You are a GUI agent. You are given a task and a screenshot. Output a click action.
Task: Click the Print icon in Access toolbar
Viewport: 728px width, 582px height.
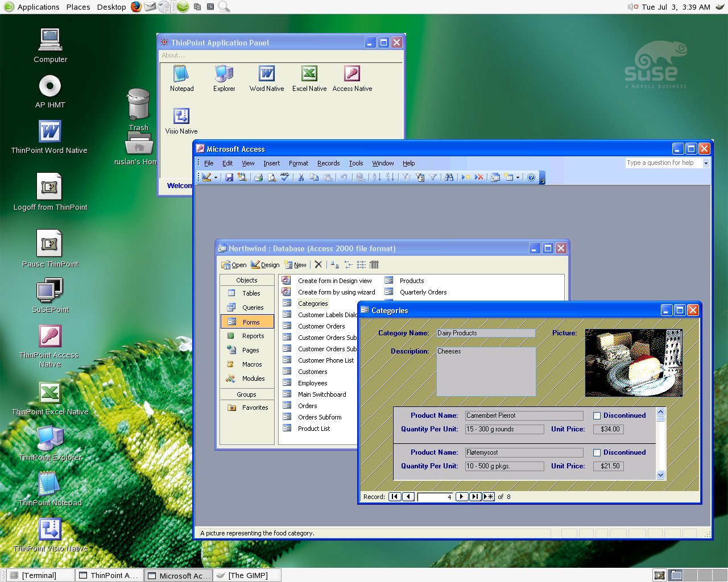coord(258,177)
